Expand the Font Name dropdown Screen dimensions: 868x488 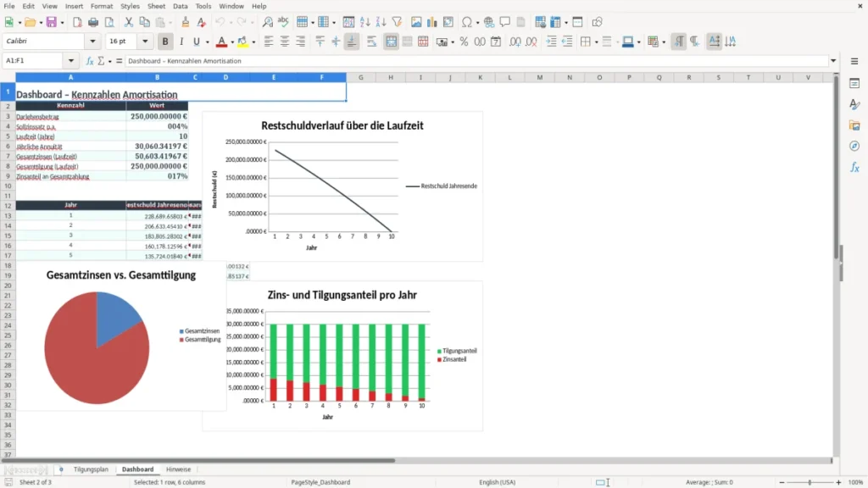click(92, 41)
